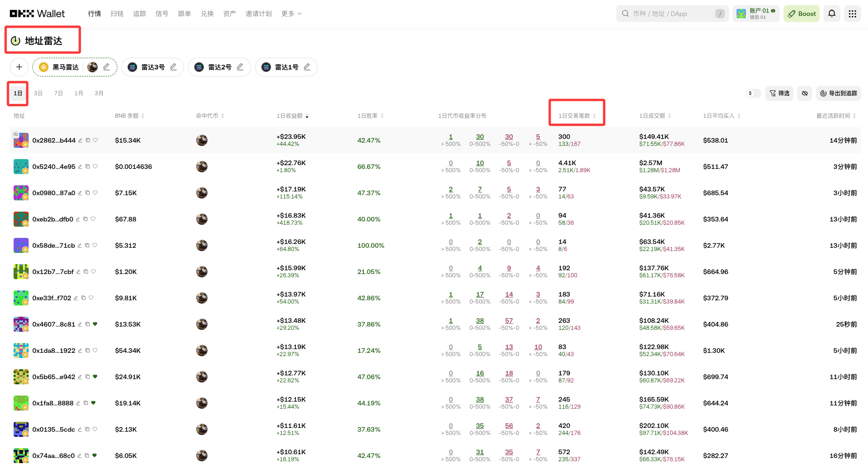The width and height of the screenshot is (868, 465).
Task: Click the 导出到追踪 radar icon
Action: click(823, 93)
